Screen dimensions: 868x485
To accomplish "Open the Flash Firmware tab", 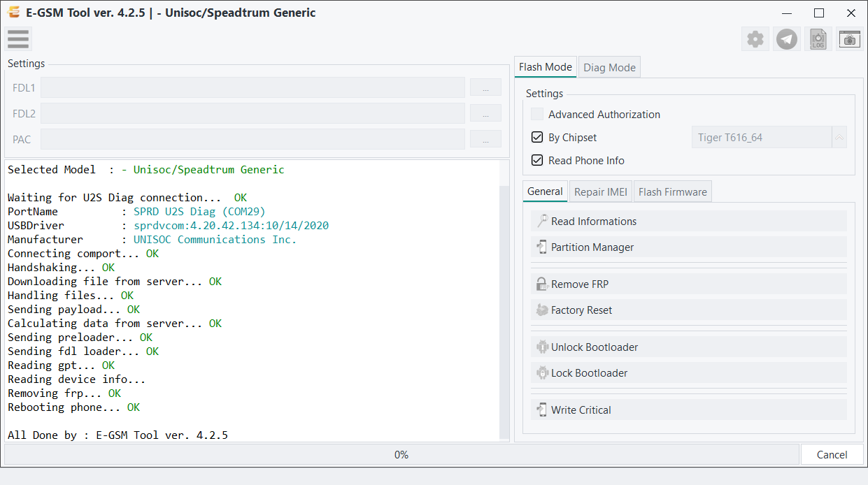I will 673,192.
